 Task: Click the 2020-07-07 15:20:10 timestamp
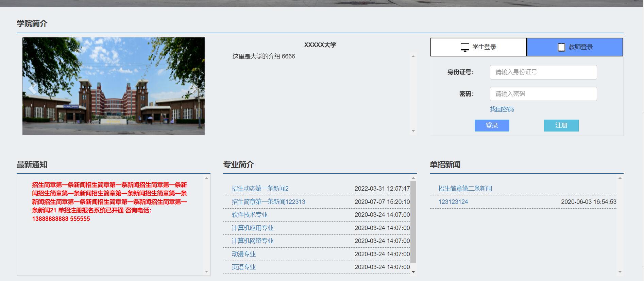click(382, 202)
